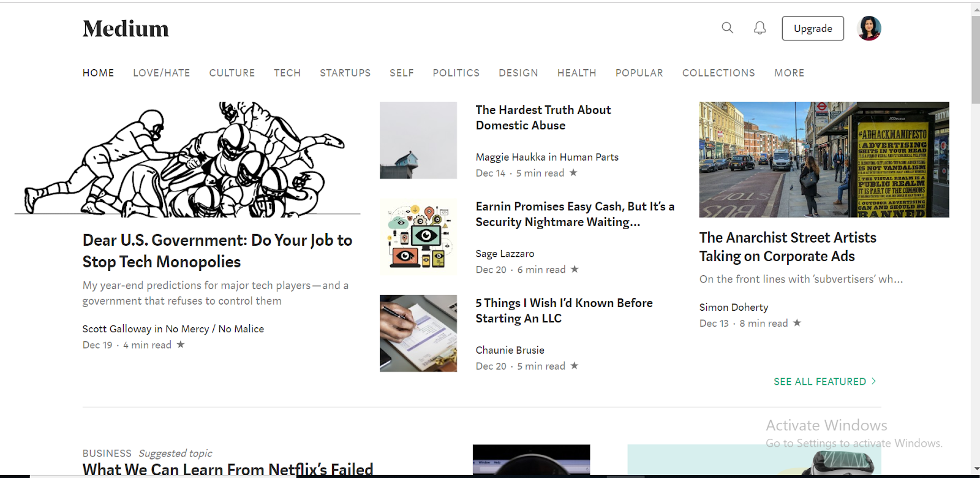Open the HEALTH section
This screenshot has height=478, width=980.
[x=577, y=73]
